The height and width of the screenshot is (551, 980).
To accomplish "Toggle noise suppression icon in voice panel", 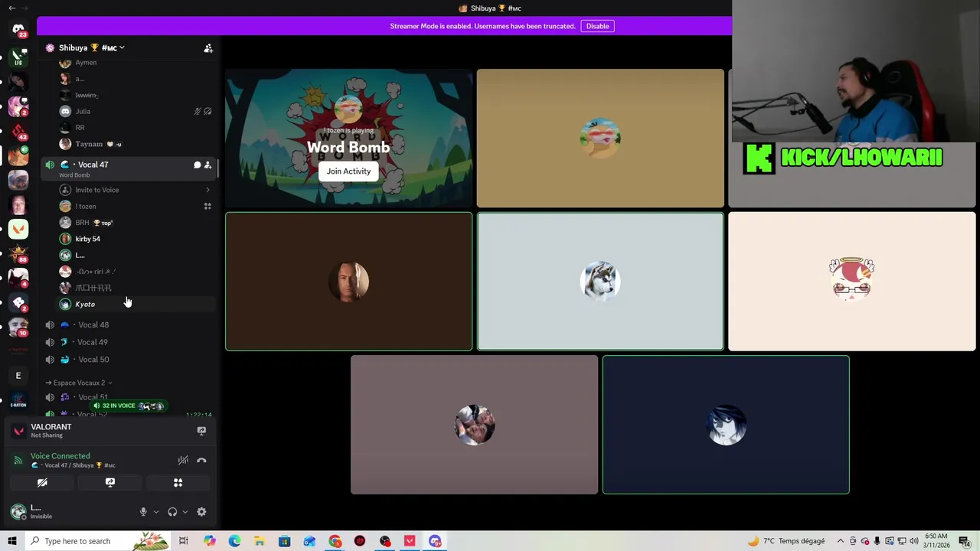I will 183,460.
